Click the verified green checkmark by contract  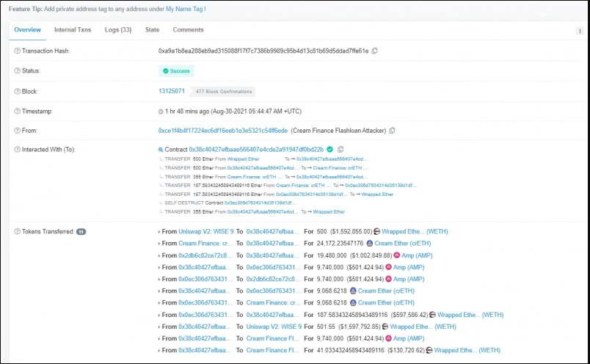330,150
